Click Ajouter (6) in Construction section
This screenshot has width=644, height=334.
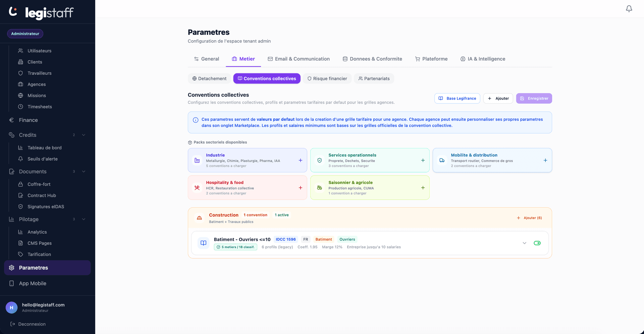point(529,218)
